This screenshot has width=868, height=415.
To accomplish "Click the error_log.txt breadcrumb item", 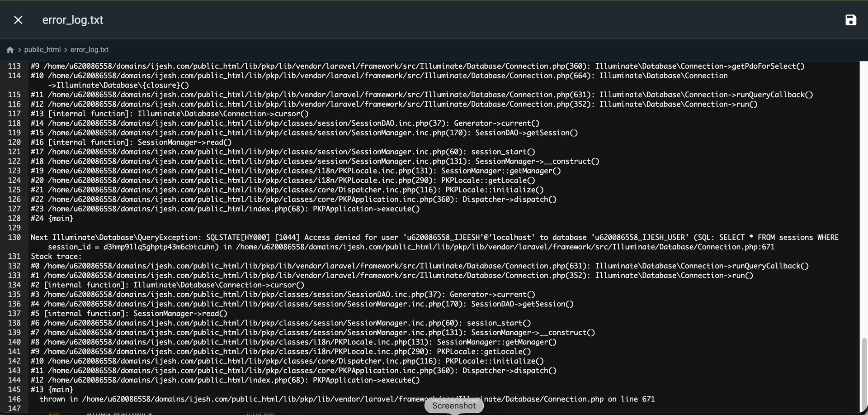I will click(89, 50).
